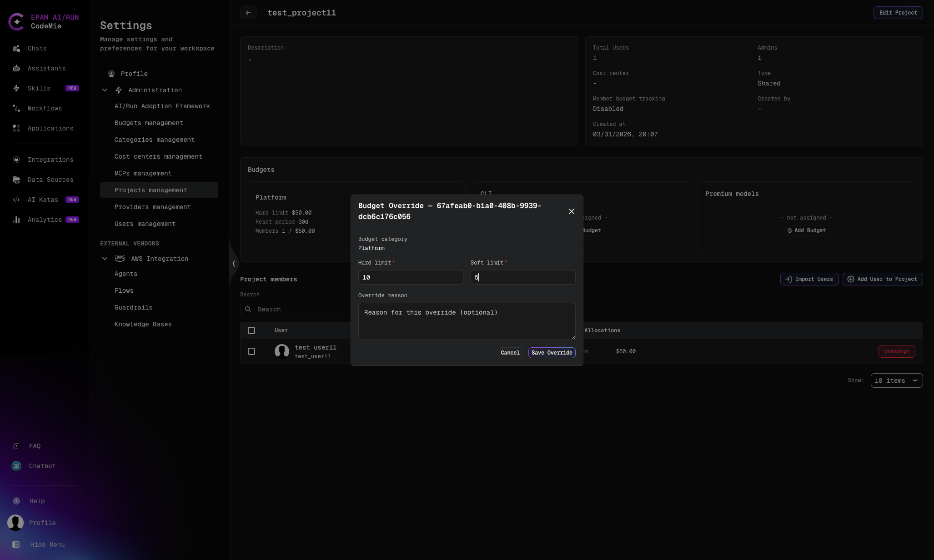
Task: Open the Integrations icon
Action: point(16,160)
